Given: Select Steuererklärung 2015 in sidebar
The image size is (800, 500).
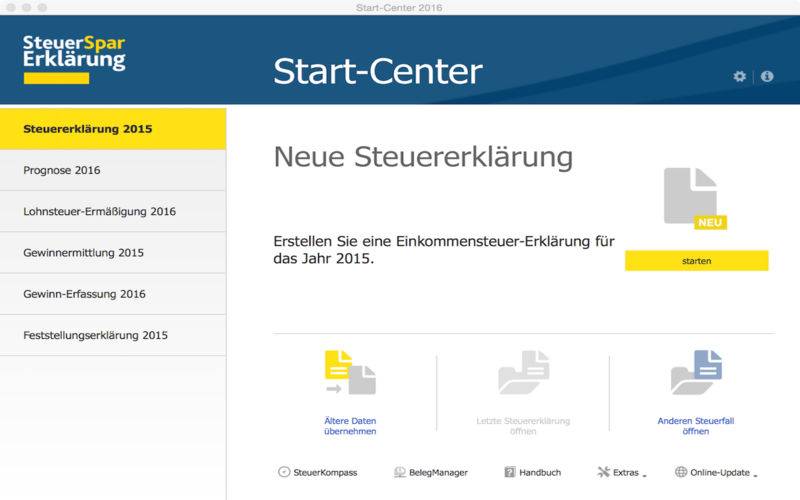Looking at the screenshot, I should [113, 129].
